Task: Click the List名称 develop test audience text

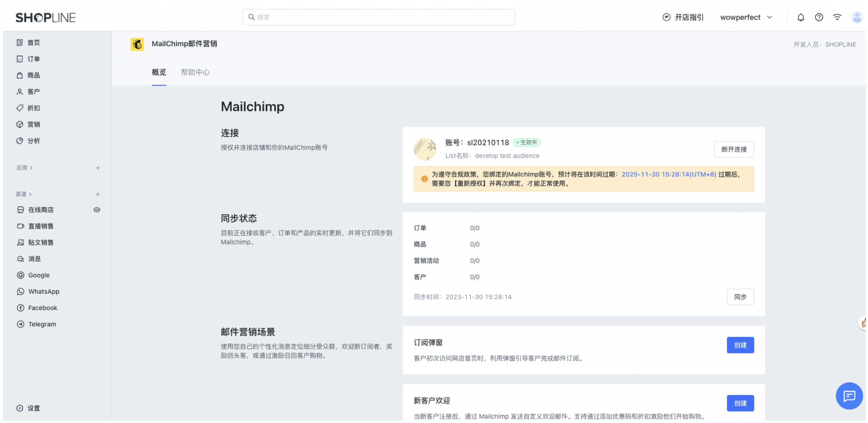Action: 492,156
